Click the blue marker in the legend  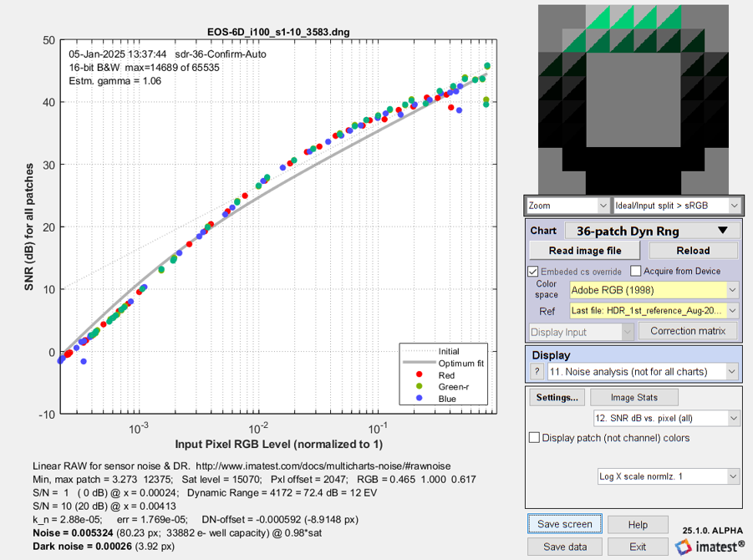pyautogui.click(x=420, y=398)
